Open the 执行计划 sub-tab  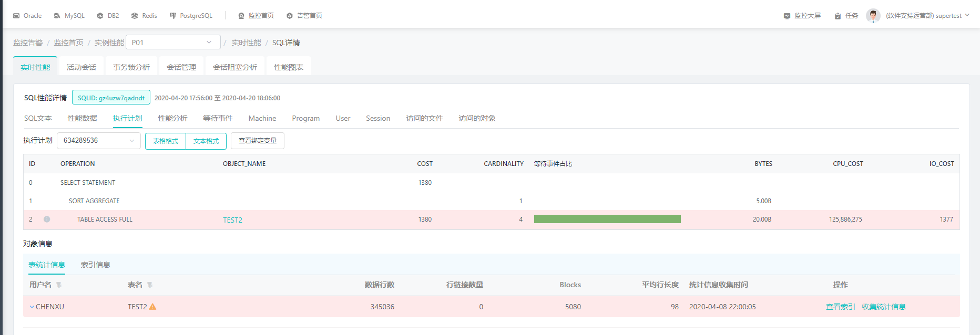coord(127,118)
